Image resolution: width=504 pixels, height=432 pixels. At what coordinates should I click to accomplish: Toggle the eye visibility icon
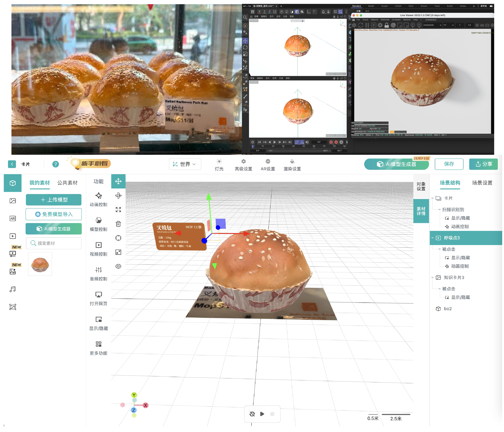[118, 266]
